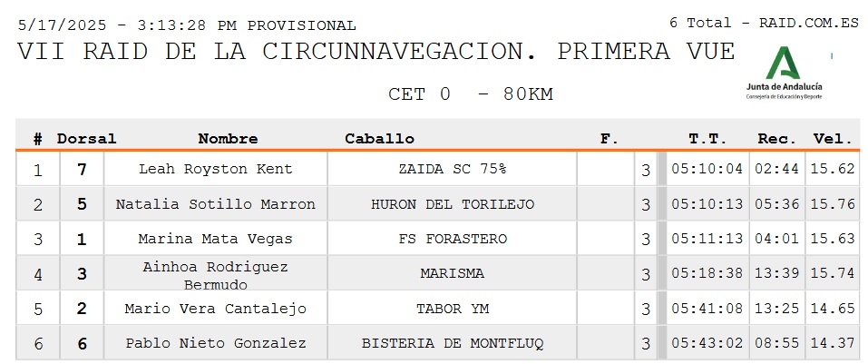The width and height of the screenshot is (868, 364).
Task: Click the RAID.COM.ES text at top
Action: pyautogui.click(x=808, y=24)
